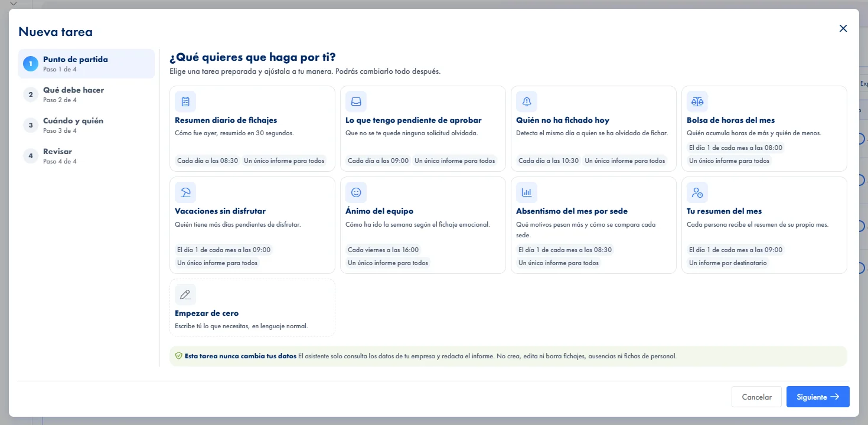Screen dimensions: 868x425
Task: Click 'Quién tiene más días pendientes de disfrutar.' description
Action: coord(238,224)
